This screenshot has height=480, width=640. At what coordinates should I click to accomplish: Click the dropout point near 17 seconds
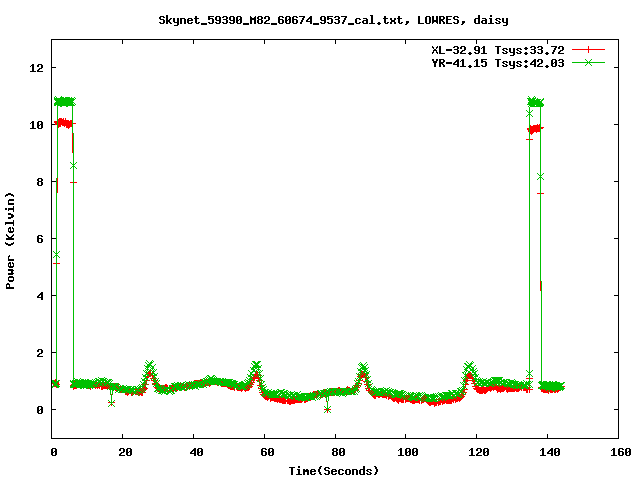pos(111,403)
